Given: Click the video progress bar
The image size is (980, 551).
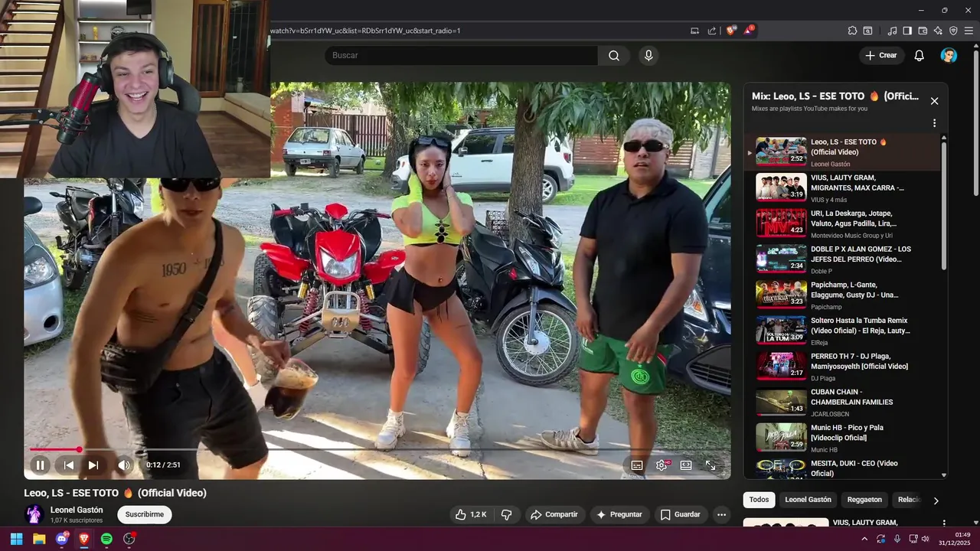Looking at the screenshot, I should coord(377,449).
